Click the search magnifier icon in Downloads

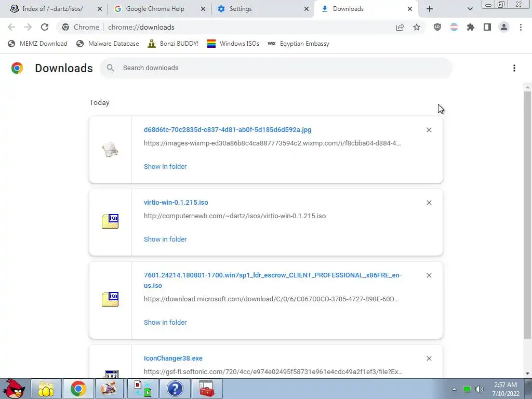tap(110, 68)
